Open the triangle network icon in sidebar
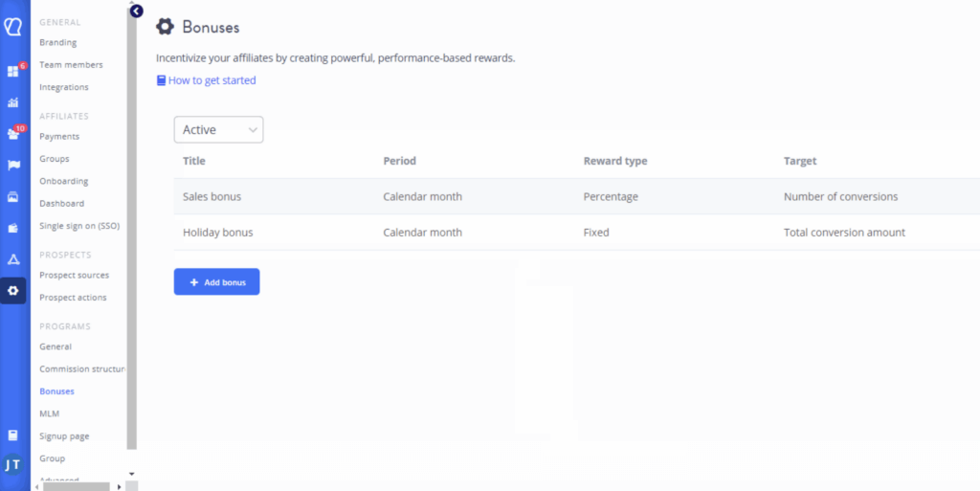Image resolution: width=980 pixels, height=491 pixels. [x=13, y=259]
